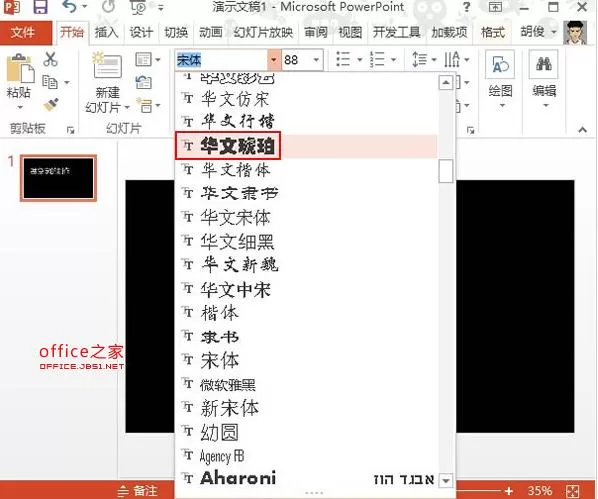The image size is (598, 499).
Task: Click the font list scroll down arrow
Action: [446, 480]
